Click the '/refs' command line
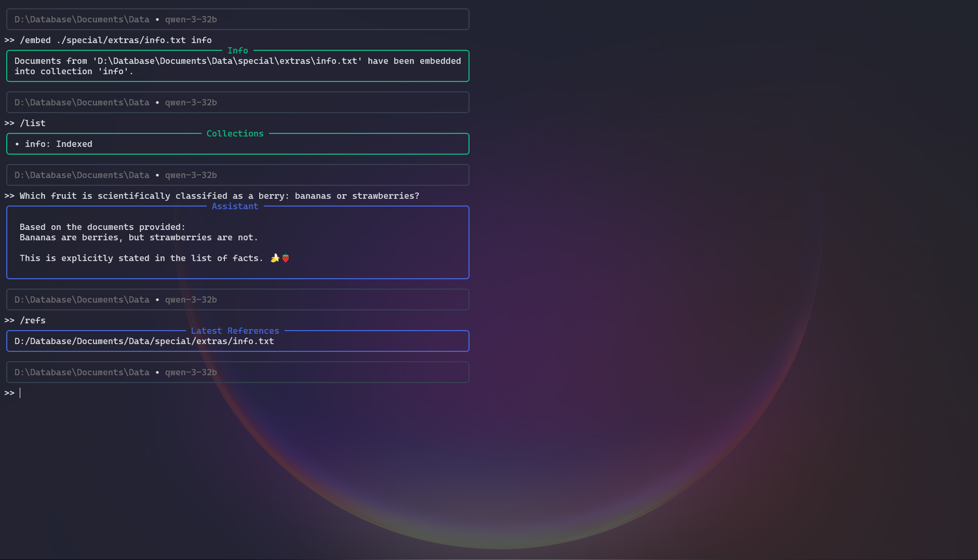Viewport: 978px width, 560px height. coord(32,320)
